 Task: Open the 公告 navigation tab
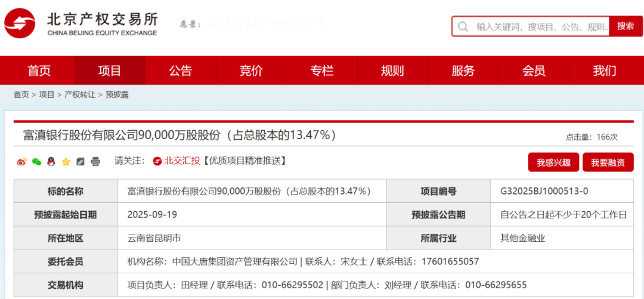[181, 71]
